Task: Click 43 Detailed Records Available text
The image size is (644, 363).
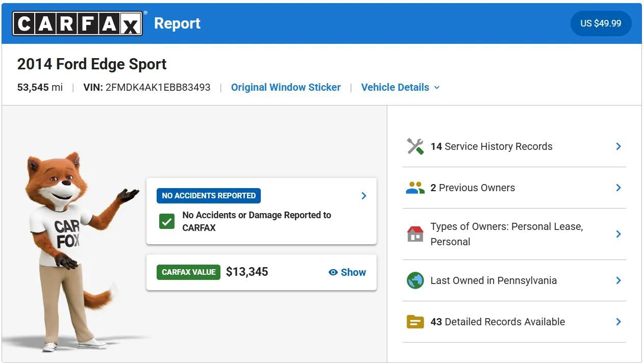Action: tap(498, 322)
